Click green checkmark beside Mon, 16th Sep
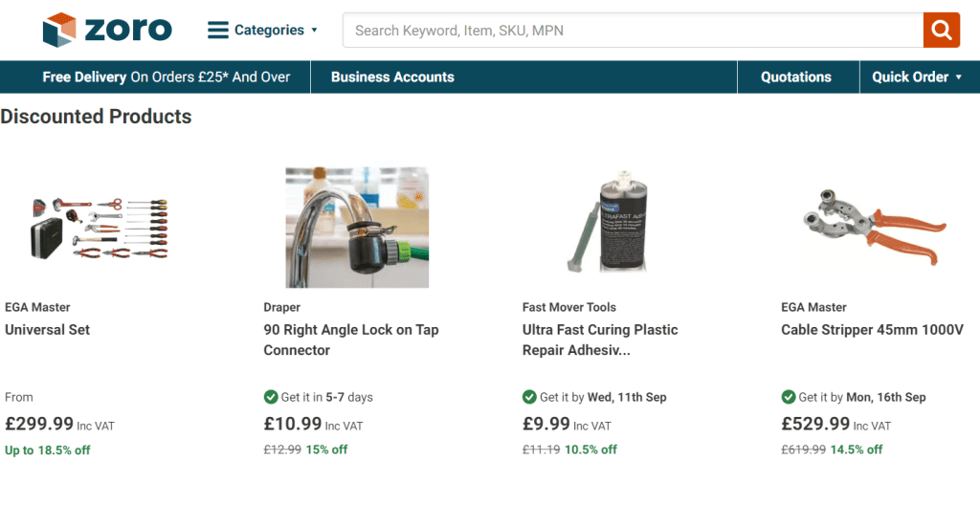Image resolution: width=980 pixels, height=526 pixels. 789,397
